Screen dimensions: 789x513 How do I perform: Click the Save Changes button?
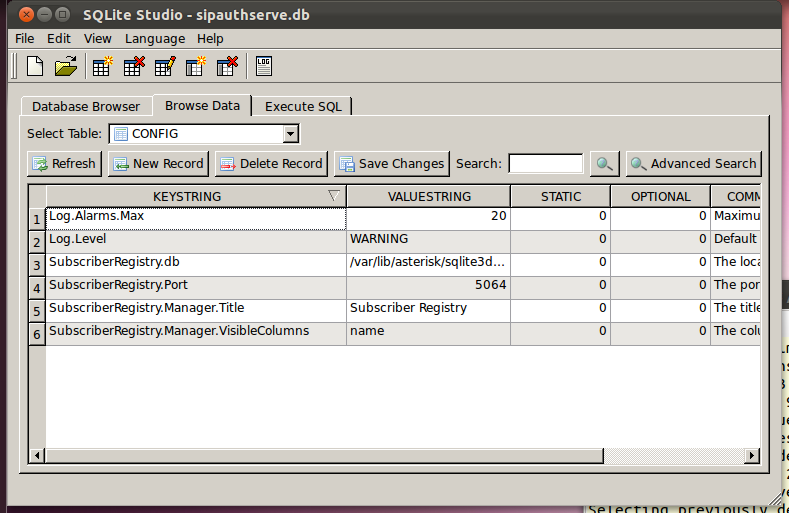(391, 164)
